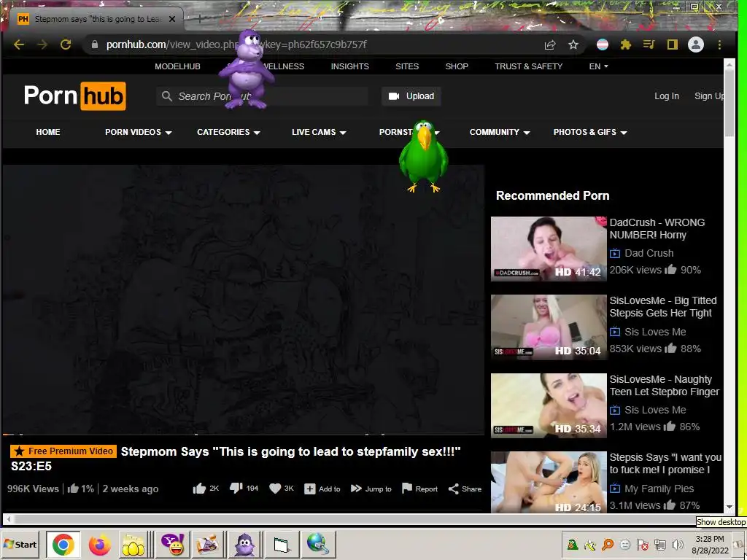747x560 pixels.
Task: Open the thumbnail with 24:15 duration
Action: (x=549, y=482)
